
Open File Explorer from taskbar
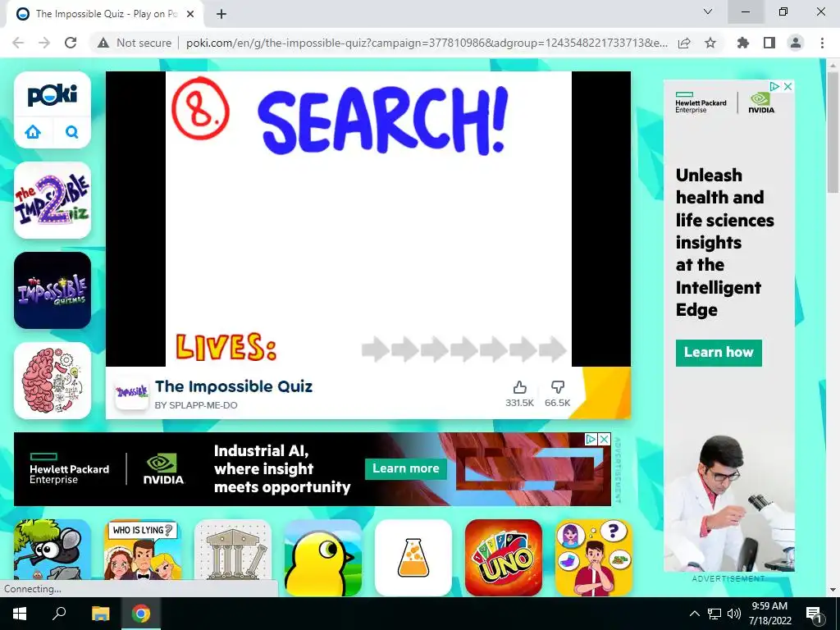coord(101,614)
